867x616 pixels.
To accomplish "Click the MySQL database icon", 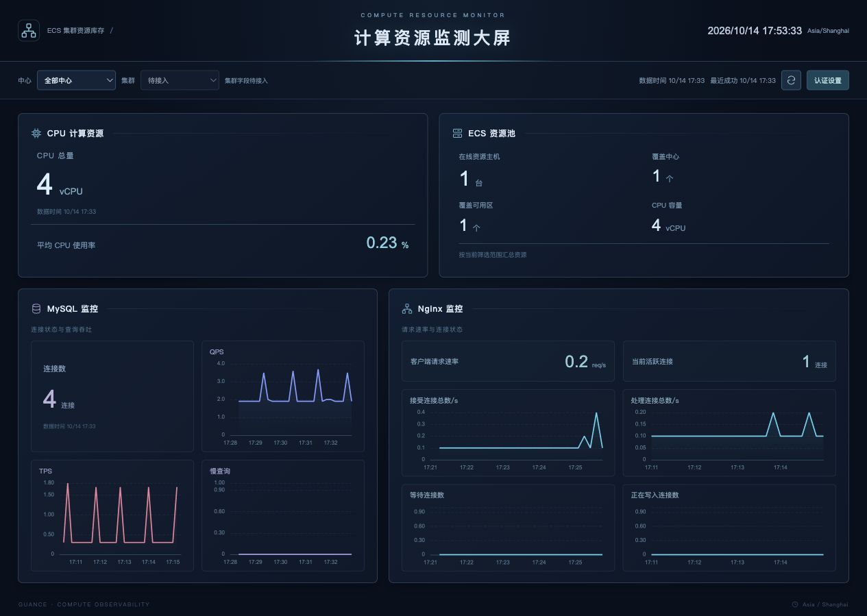I will pyautogui.click(x=36, y=309).
